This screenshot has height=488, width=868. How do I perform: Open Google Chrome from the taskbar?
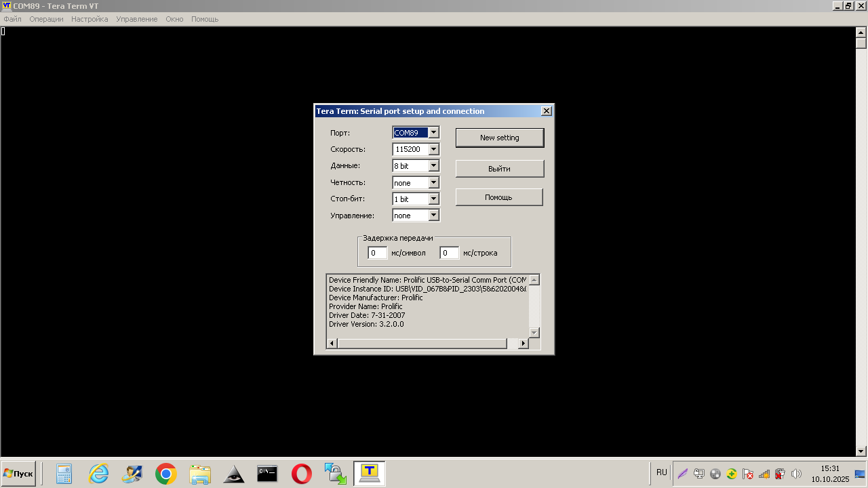[x=166, y=474]
